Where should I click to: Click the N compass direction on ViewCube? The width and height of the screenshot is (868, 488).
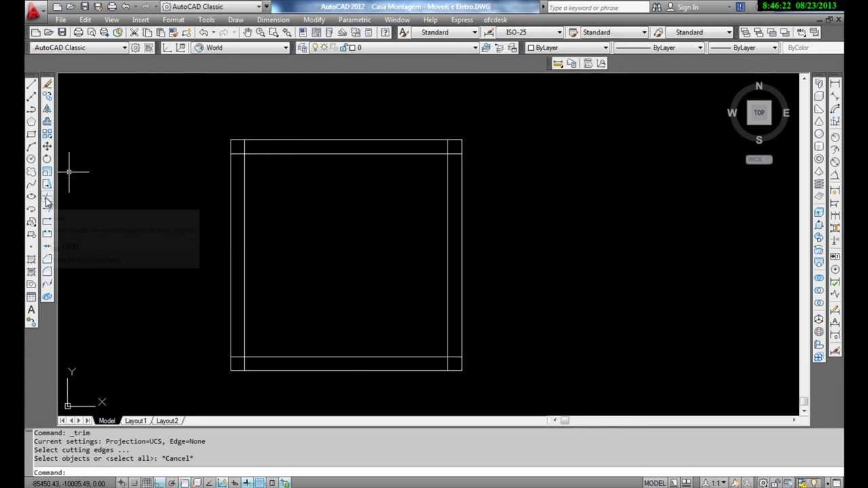click(x=759, y=86)
